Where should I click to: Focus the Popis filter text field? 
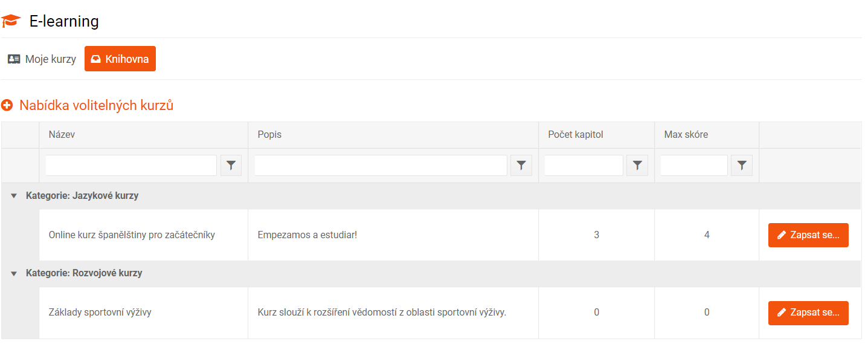(x=381, y=165)
